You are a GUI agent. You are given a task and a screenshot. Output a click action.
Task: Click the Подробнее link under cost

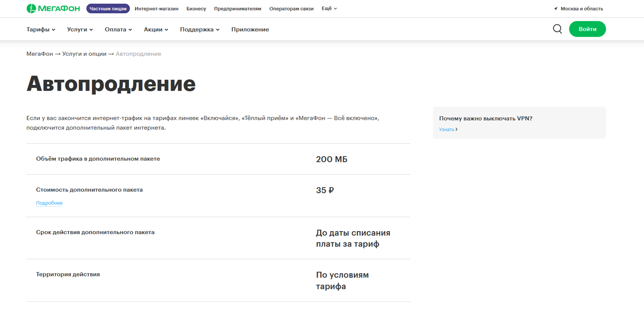[49, 203]
